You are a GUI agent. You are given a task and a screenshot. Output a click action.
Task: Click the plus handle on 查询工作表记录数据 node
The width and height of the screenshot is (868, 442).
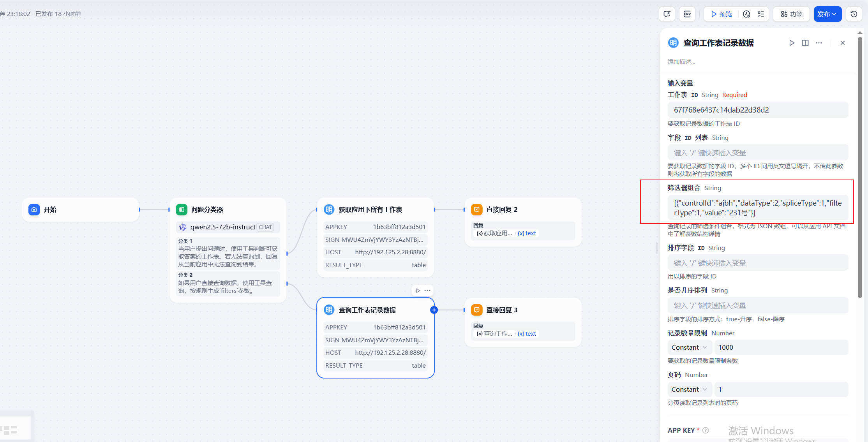click(x=434, y=310)
